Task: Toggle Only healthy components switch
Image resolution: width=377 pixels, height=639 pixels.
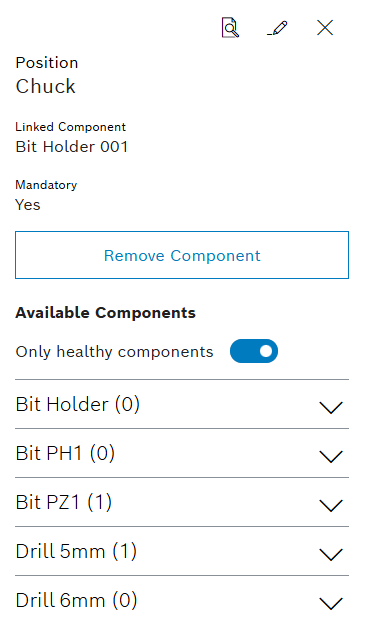Action: (254, 351)
